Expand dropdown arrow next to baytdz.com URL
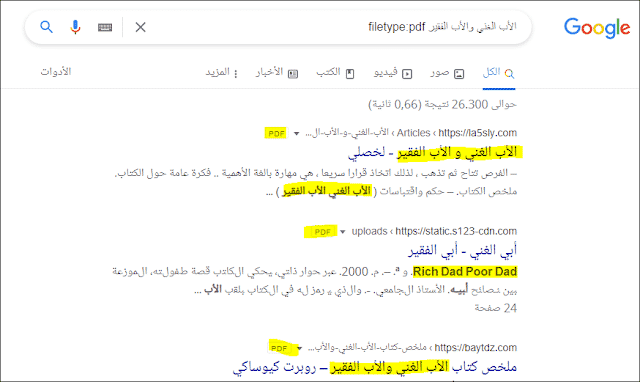This screenshot has height=382, width=640. tap(299, 348)
